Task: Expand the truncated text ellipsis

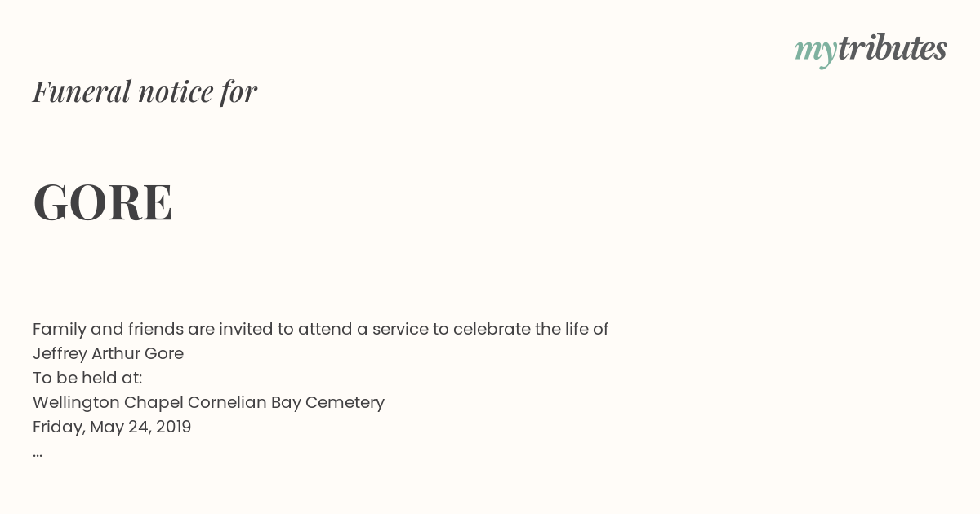Action: (38, 454)
